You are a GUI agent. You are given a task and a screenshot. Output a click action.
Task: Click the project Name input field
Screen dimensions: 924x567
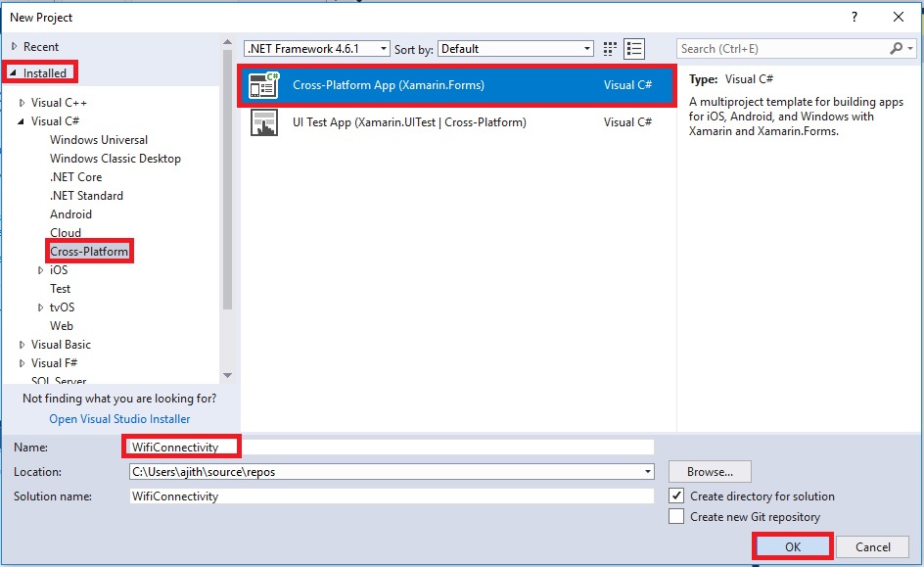[392, 447]
